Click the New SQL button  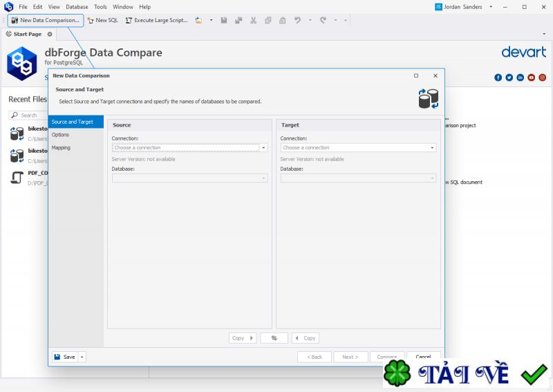click(x=102, y=21)
